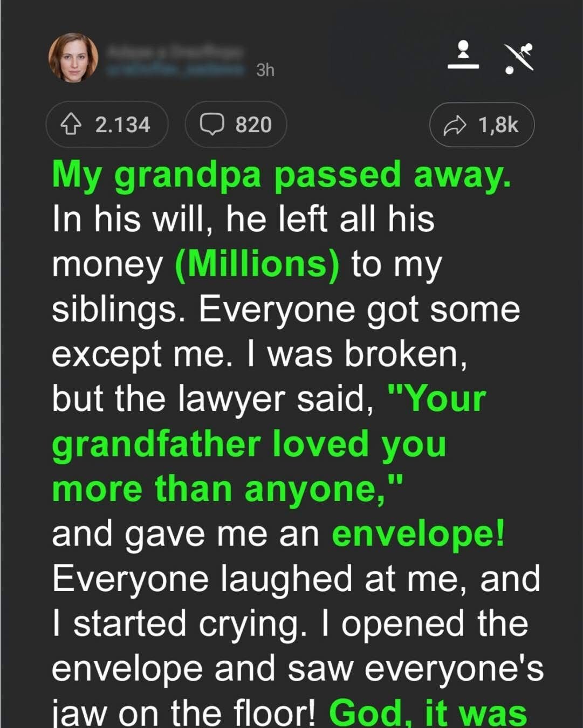Click the crossed-out pin icon at top right

coord(519,58)
